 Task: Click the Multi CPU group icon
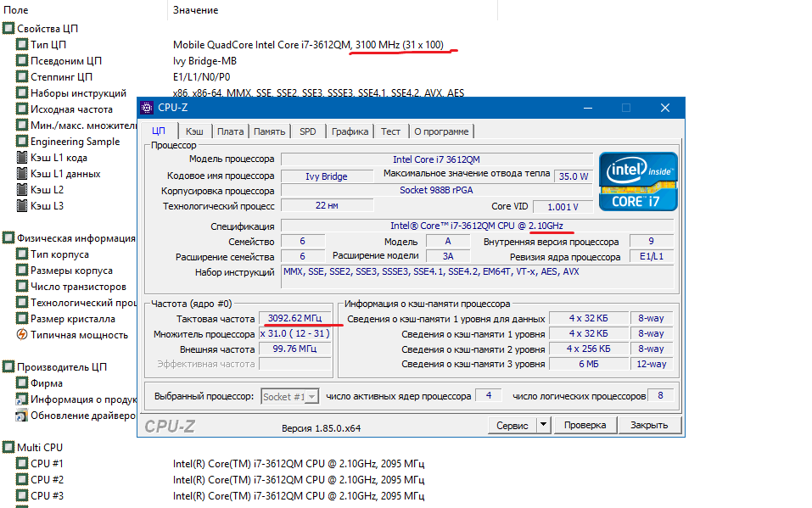pos(8,447)
